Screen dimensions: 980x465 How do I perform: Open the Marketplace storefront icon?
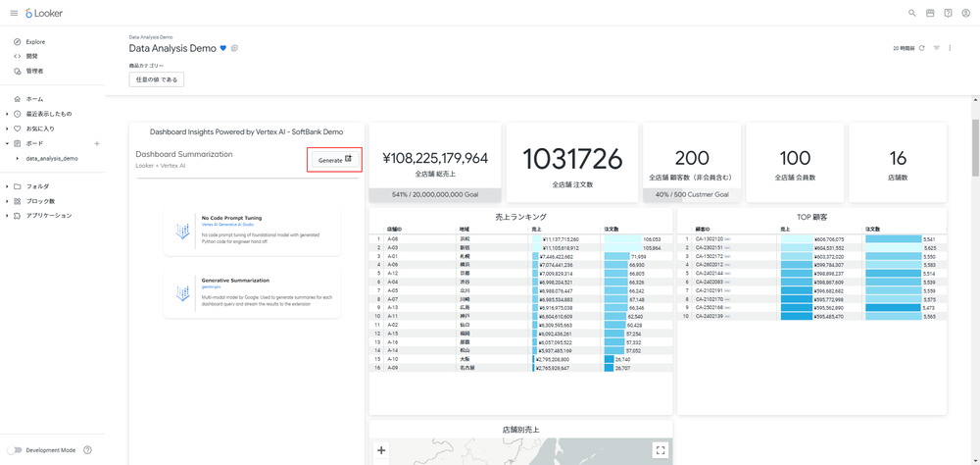point(930,13)
